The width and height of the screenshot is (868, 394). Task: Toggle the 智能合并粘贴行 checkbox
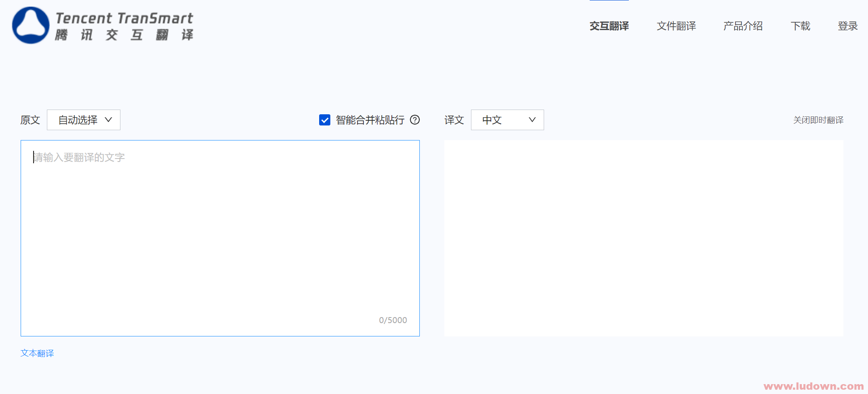(x=325, y=120)
